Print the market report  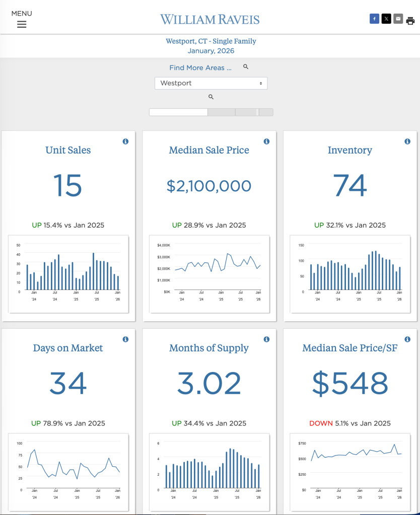click(410, 21)
